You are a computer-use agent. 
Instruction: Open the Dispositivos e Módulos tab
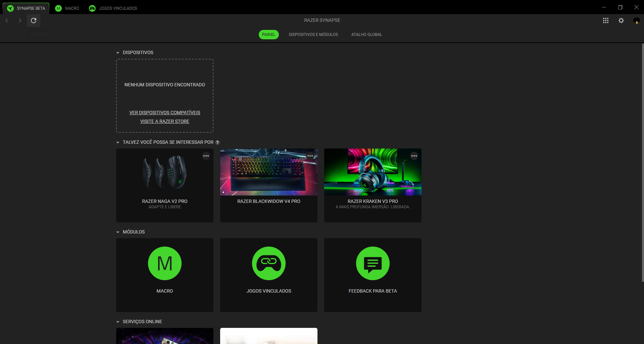pyautogui.click(x=313, y=35)
